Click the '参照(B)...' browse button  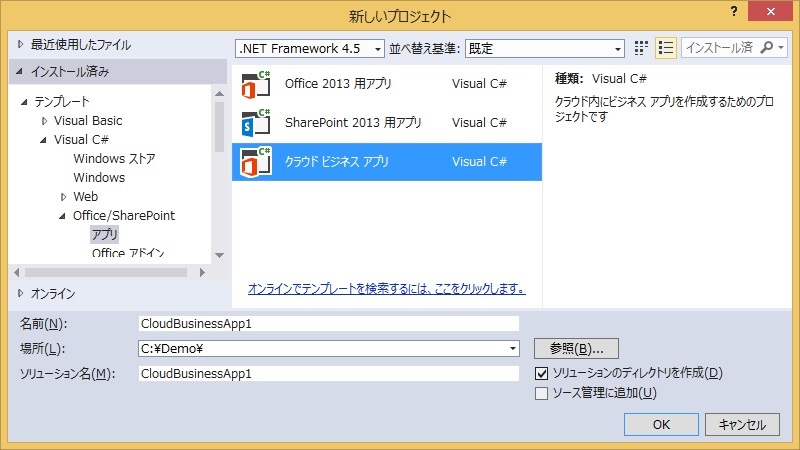click(577, 348)
